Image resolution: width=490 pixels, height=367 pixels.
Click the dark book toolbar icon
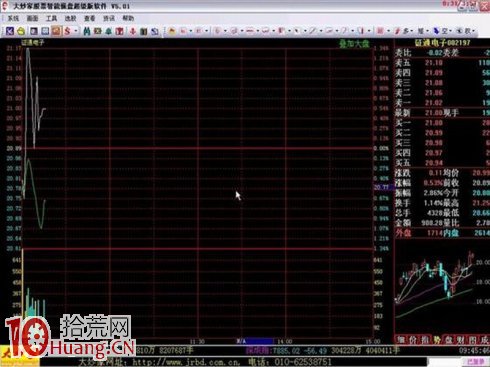click(x=144, y=31)
